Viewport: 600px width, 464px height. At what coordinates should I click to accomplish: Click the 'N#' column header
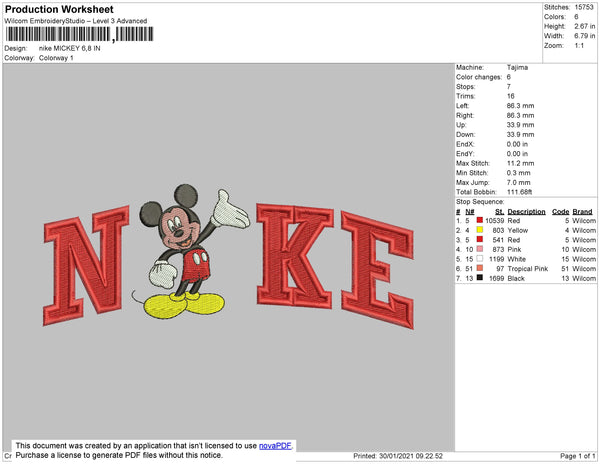click(x=470, y=212)
